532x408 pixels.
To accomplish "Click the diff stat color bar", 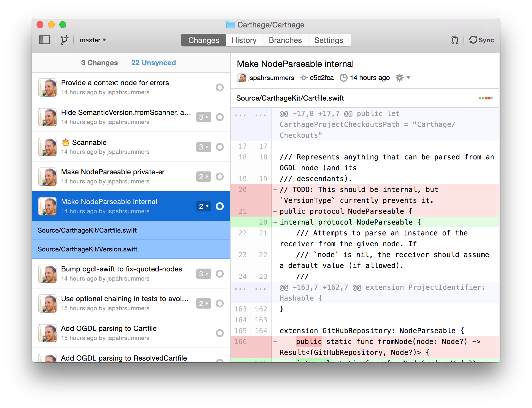I will point(485,98).
